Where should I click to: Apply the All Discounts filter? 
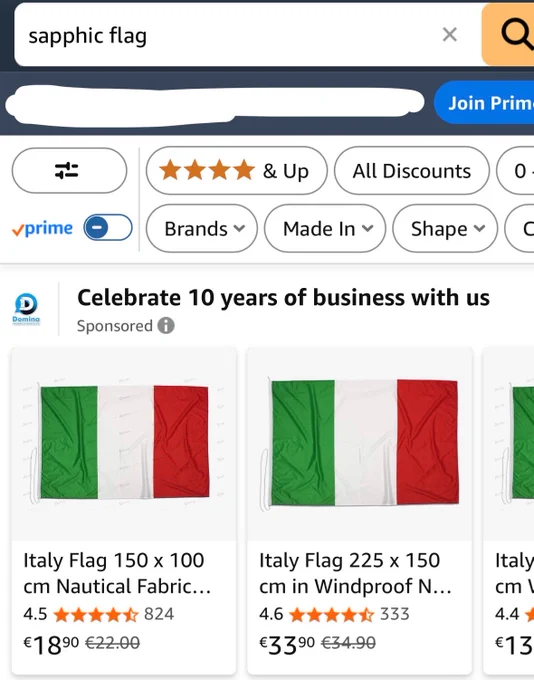(412, 170)
